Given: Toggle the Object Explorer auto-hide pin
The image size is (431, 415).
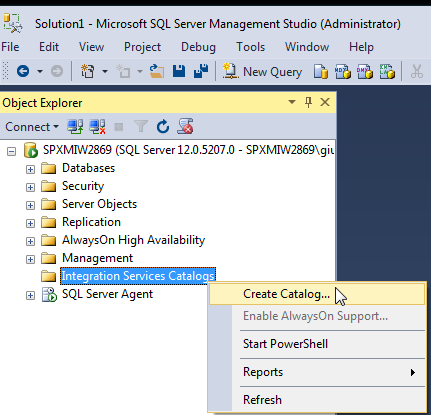Looking at the screenshot, I should point(309,102).
